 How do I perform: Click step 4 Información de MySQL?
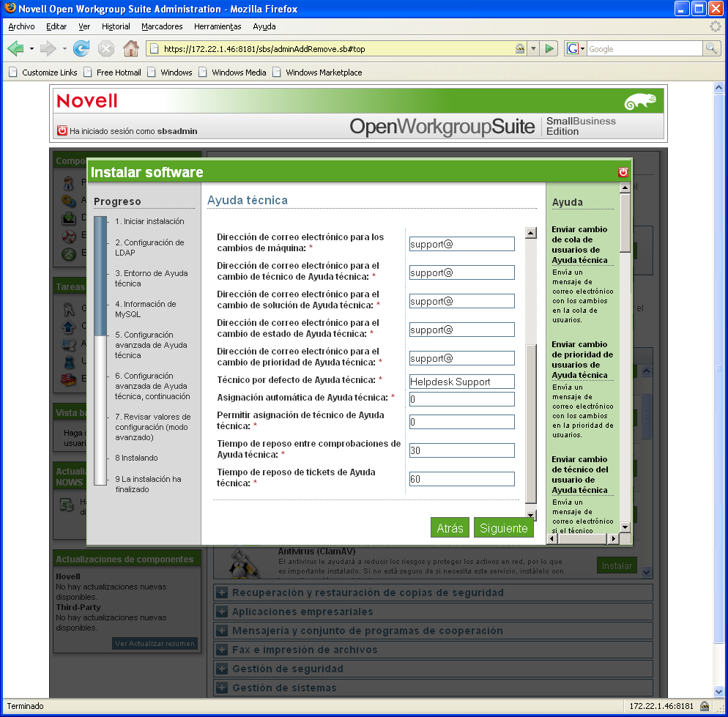pyautogui.click(x=145, y=309)
